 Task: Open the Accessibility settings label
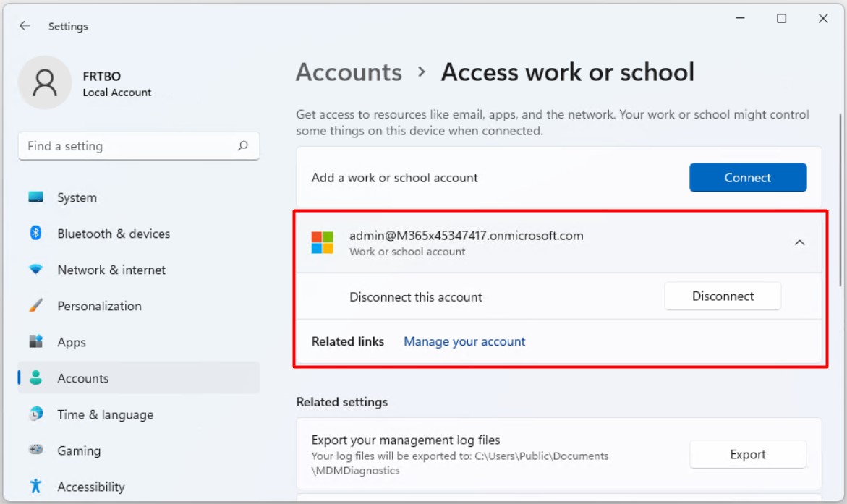[x=90, y=487]
